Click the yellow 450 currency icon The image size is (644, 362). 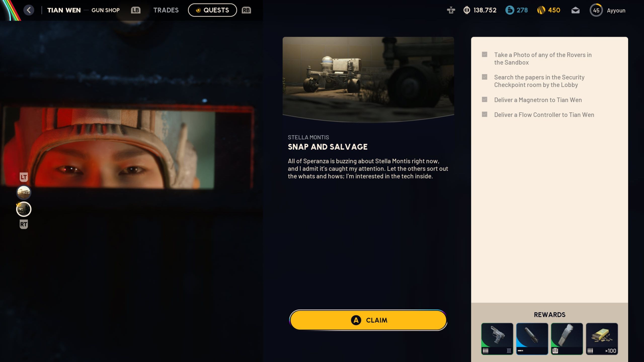pos(541,10)
